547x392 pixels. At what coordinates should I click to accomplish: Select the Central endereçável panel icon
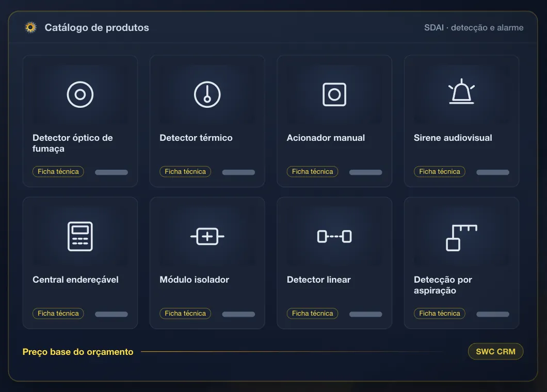coord(80,236)
